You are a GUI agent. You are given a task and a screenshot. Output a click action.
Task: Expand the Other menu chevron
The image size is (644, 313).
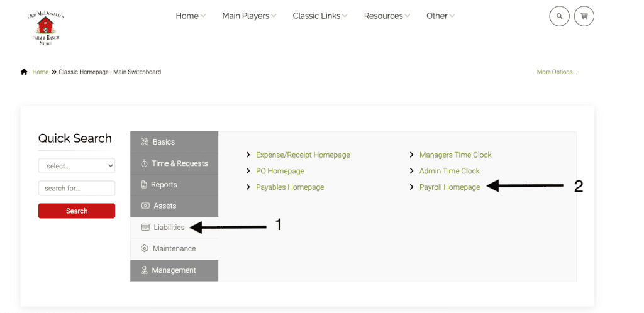point(452,16)
